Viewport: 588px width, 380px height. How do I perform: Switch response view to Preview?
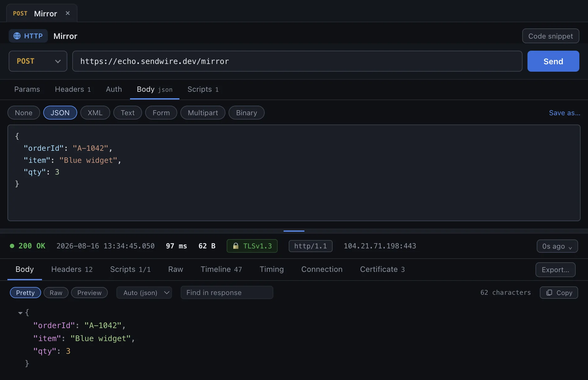[x=89, y=293]
